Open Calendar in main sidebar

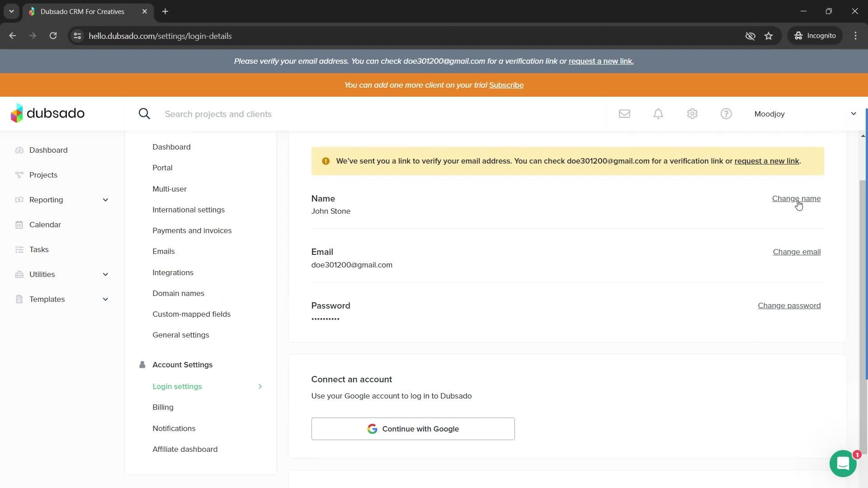pyautogui.click(x=45, y=225)
